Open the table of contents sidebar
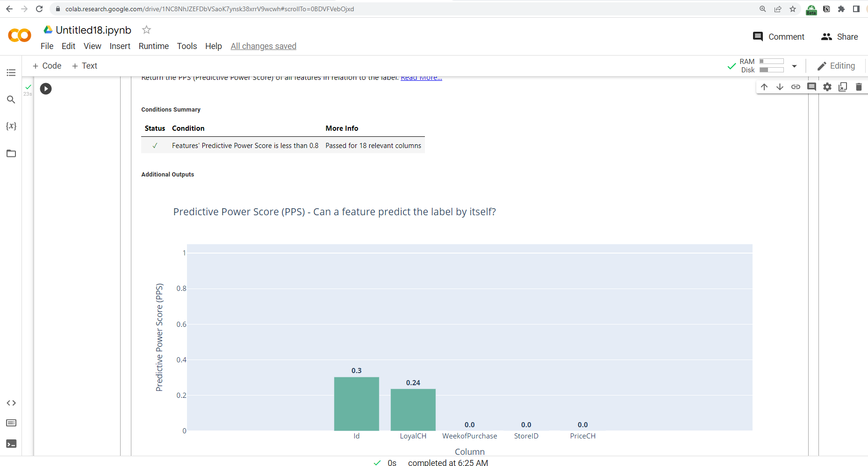 11,72
